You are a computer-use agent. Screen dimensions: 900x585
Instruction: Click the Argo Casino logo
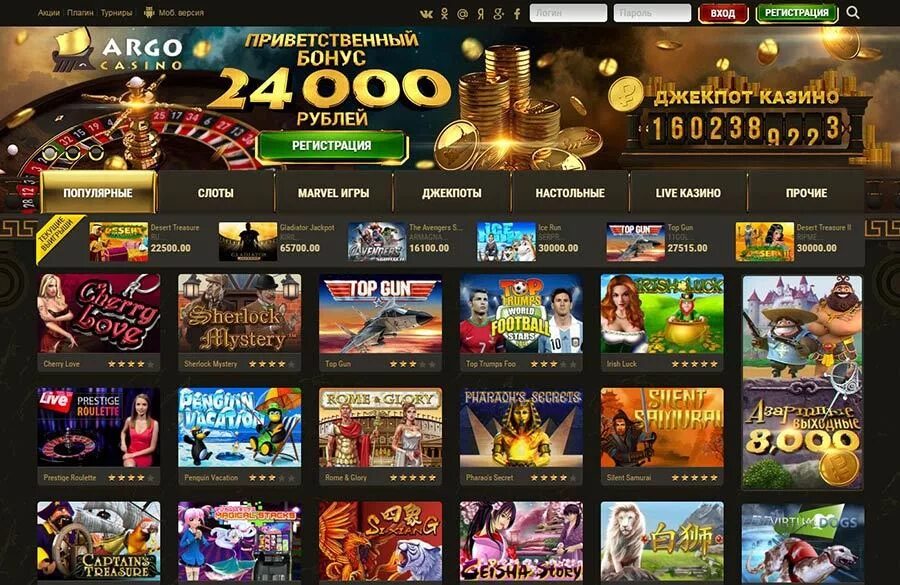(x=118, y=53)
